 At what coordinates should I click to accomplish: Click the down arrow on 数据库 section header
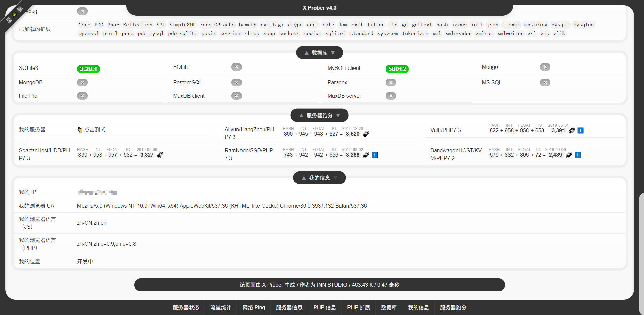coord(333,53)
